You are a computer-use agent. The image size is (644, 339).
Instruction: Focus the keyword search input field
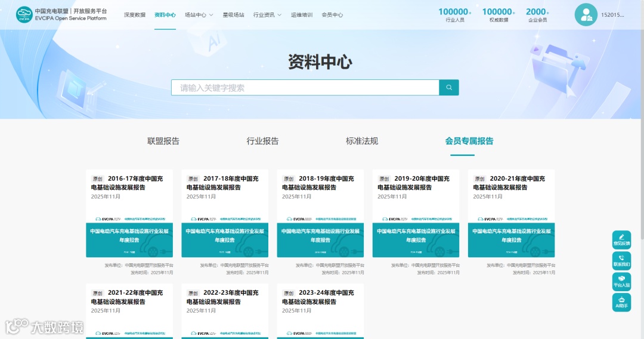(305, 88)
